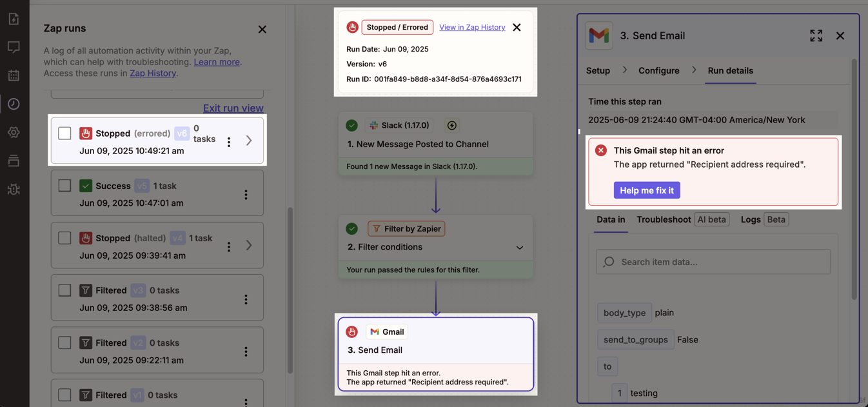The height and width of the screenshot is (407, 868).
Task: Click the green check on the Slack step
Action: [x=351, y=125]
